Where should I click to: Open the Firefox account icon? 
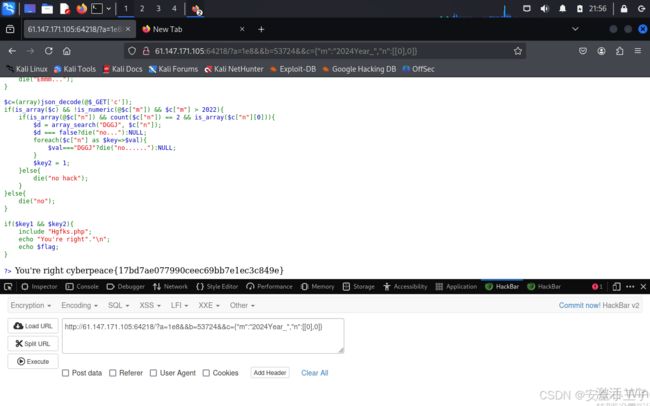click(601, 51)
